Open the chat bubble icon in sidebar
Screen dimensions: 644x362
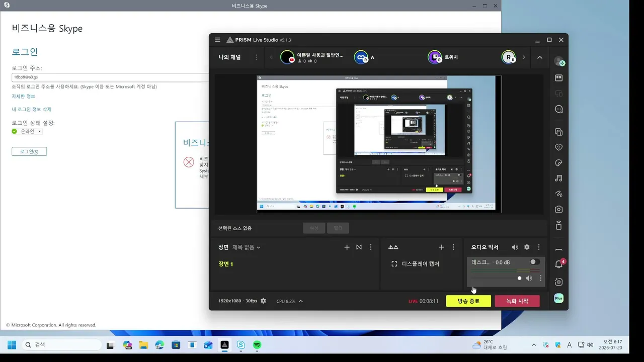(558, 109)
